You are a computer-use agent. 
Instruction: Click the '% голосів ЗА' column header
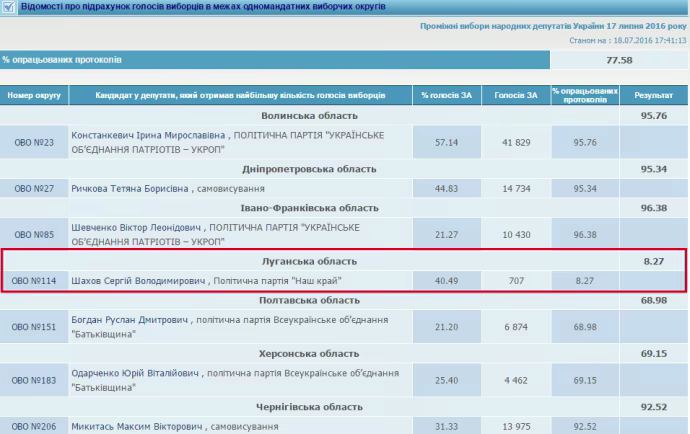(x=446, y=95)
